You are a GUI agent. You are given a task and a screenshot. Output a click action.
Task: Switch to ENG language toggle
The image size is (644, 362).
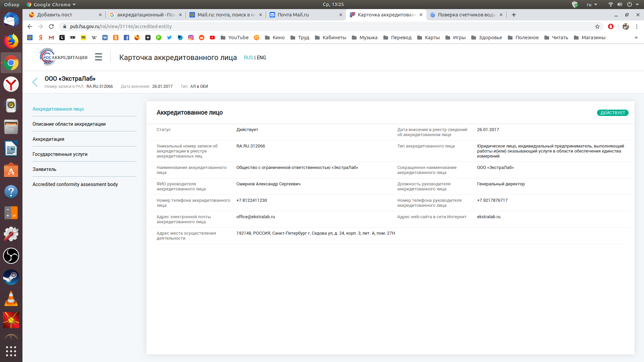click(x=261, y=57)
